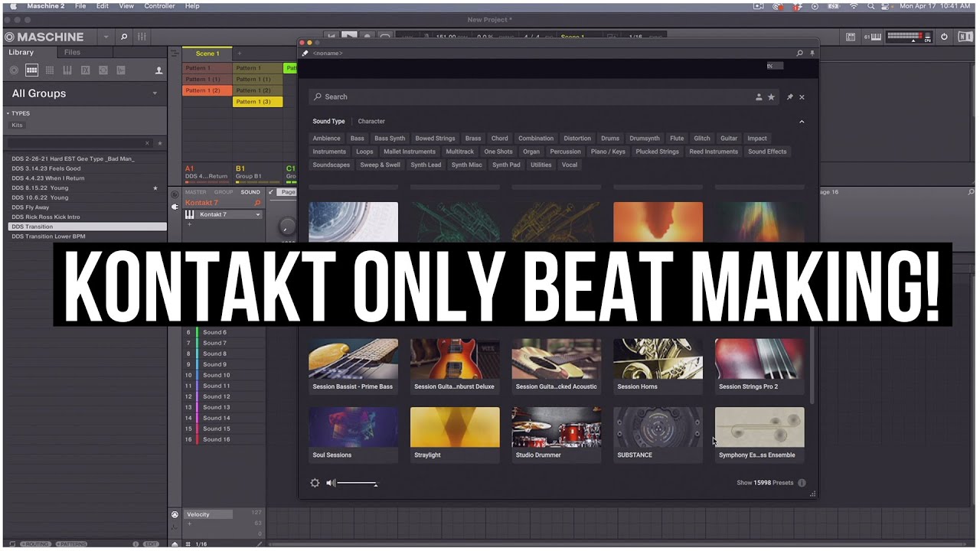This screenshot has width=980, height=551.
Task: Add a new scene with the plus button
Action: pos(238,54)
